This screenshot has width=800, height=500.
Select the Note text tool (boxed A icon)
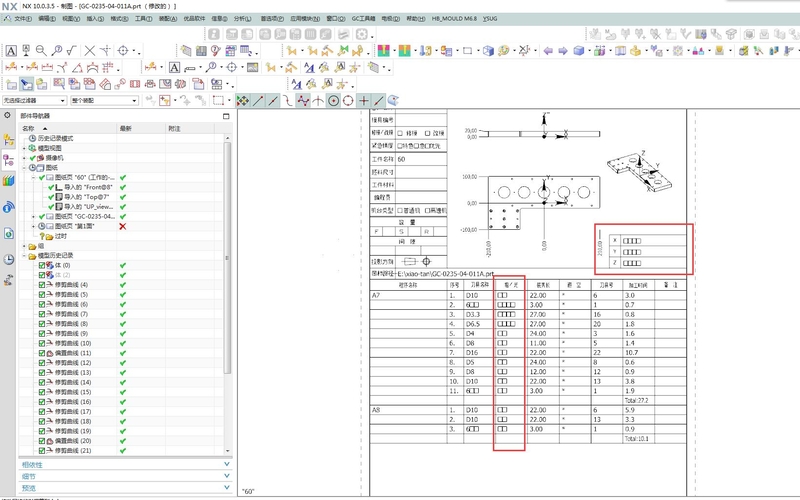point(11,51)
